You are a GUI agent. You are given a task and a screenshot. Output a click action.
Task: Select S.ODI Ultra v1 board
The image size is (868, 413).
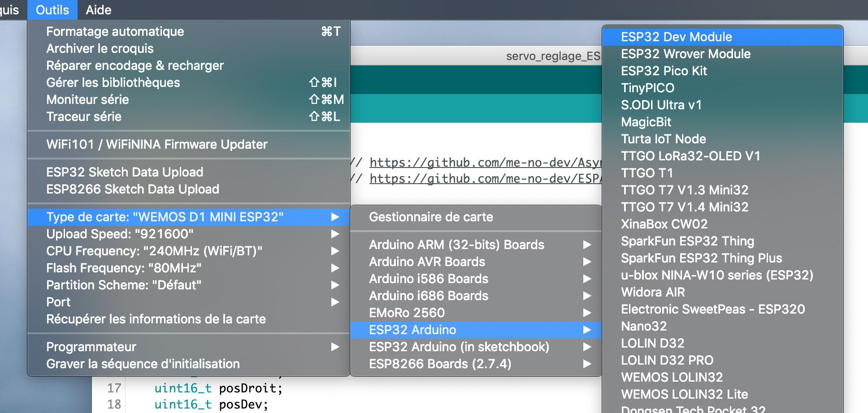coord(723,105)
